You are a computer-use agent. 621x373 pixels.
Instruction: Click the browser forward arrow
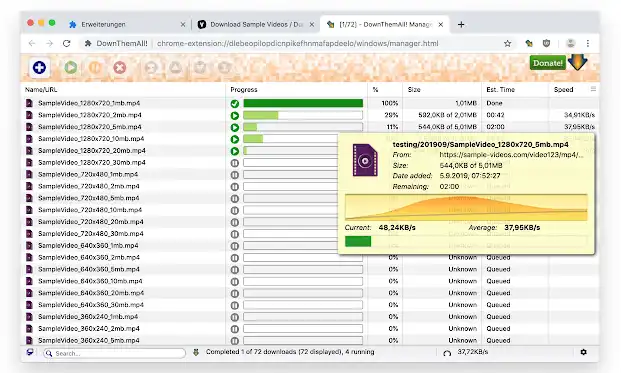tap(49, 44)
